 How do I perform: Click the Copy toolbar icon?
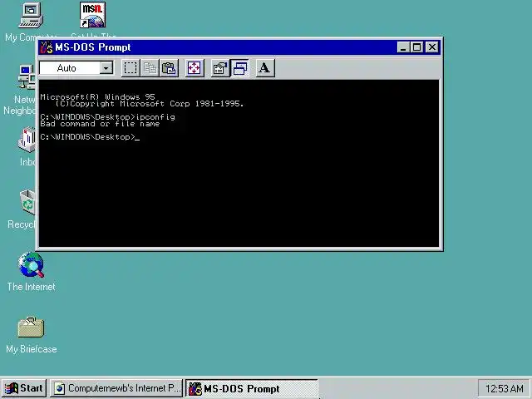click(150, 68)
